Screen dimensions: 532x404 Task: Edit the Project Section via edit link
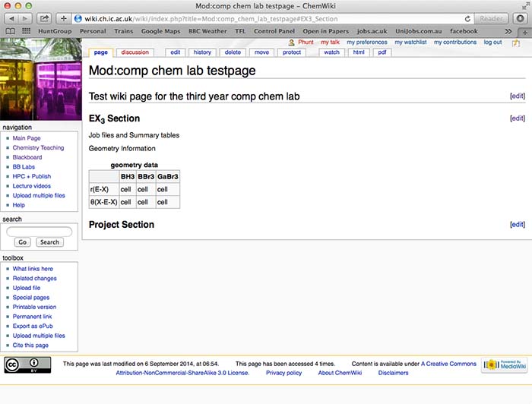tap(518, 224)
